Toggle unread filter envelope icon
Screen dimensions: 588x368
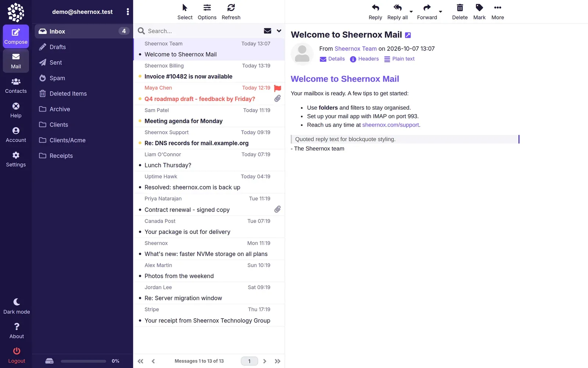tap(268, 31)
